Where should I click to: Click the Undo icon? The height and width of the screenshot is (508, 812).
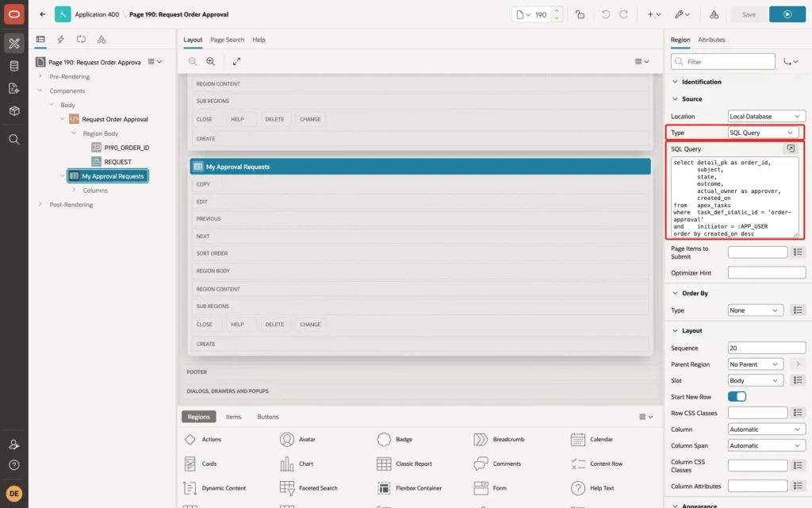(605, 14)
